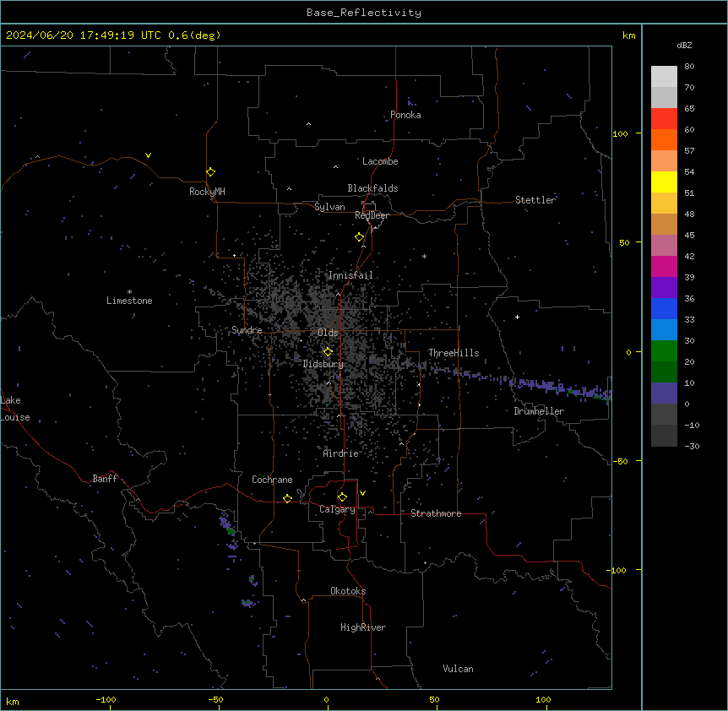The height and width of the screenshot is (711, 728).
Task: Click the white plus marker north of Drumheller
Action: point(517,317)
